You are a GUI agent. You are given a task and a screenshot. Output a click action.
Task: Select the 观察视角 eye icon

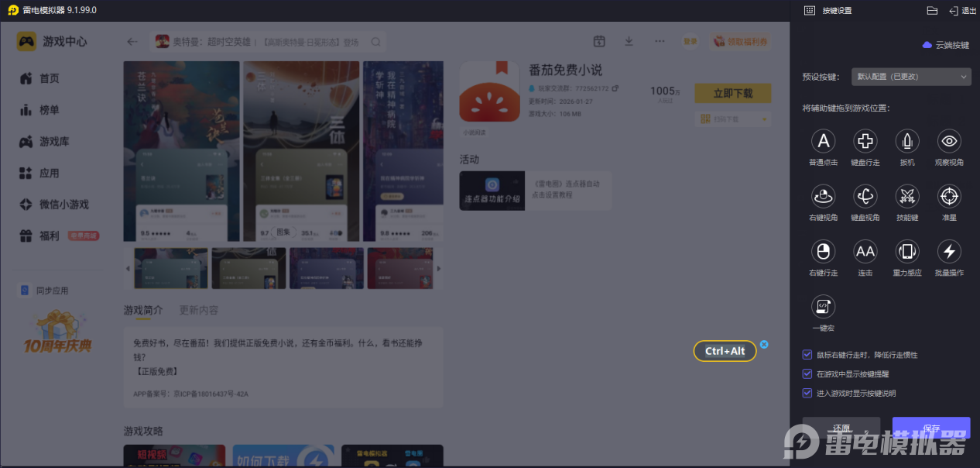point(949,141)
